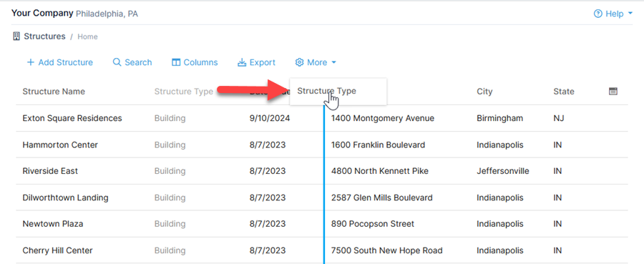The height and width of the screenshot is (264, 644).
Task: Click the State column header
Action: (564, 91)
